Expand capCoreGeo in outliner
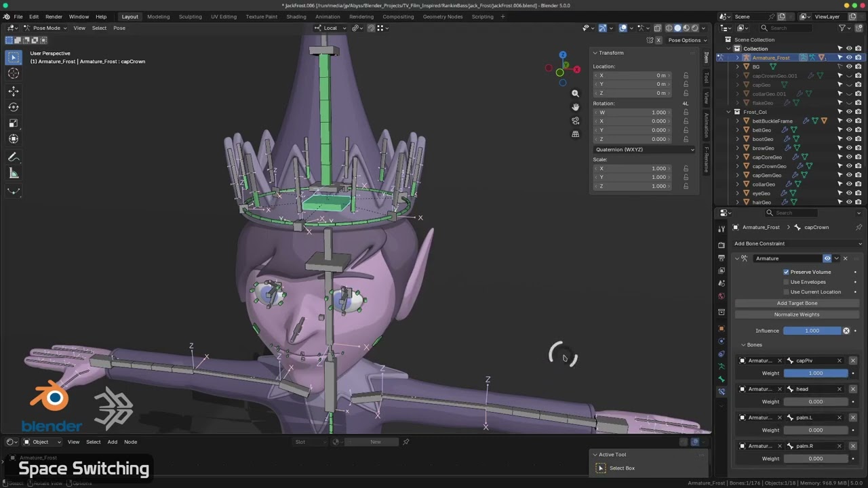The image size is (868, 488). [737, 157]
